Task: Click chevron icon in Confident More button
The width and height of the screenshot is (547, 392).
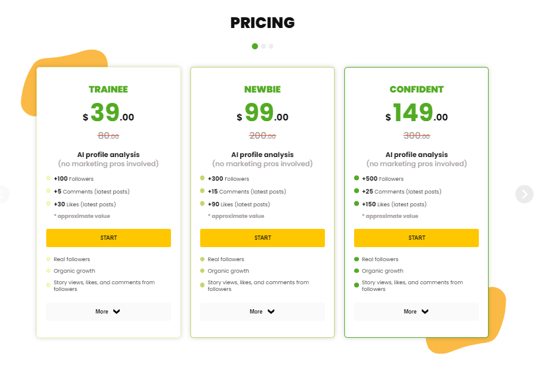Action: click(425, 312)
